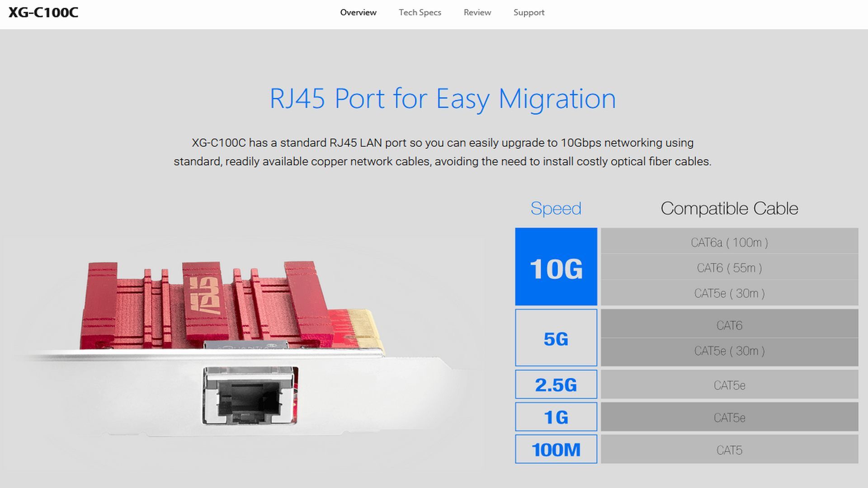Switch to the Tech Specs tab
Image resolution: width=868 pixels, height=488 pixels.
click(420, 13)
